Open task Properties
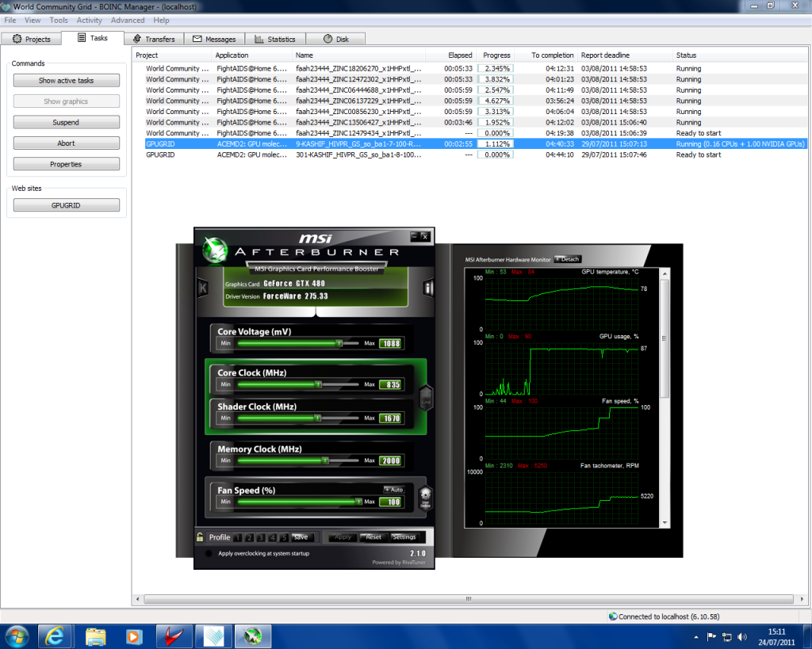This screenshot has height=649, width=812. 67,164
